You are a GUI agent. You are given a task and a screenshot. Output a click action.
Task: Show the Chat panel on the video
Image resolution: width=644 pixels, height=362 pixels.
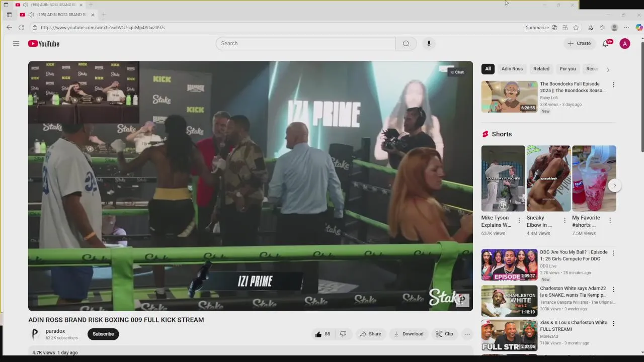point(457,72)
